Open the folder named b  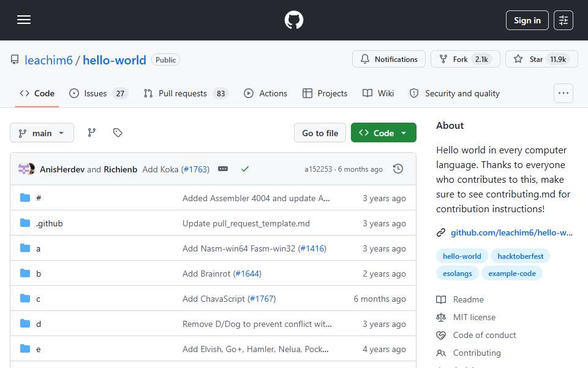[39, 274]
